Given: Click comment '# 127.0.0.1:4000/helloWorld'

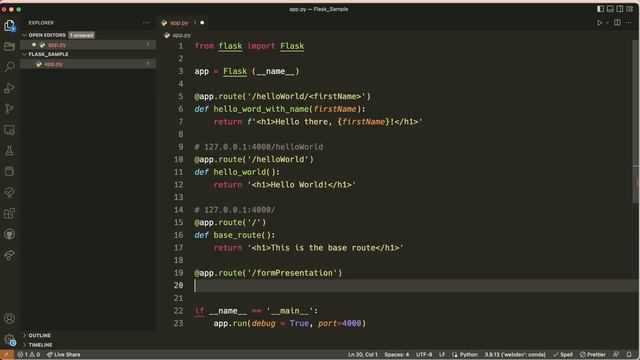Looking at the screenshot, I should coord(259,147).
